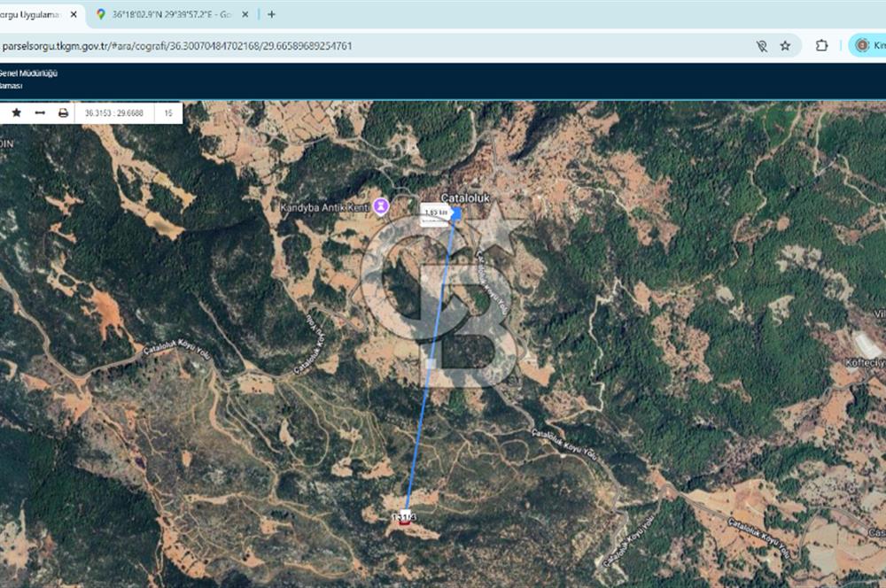The image size is (886, 588).
Task: Open the Chrome profile avatar button
Action: 862,45
